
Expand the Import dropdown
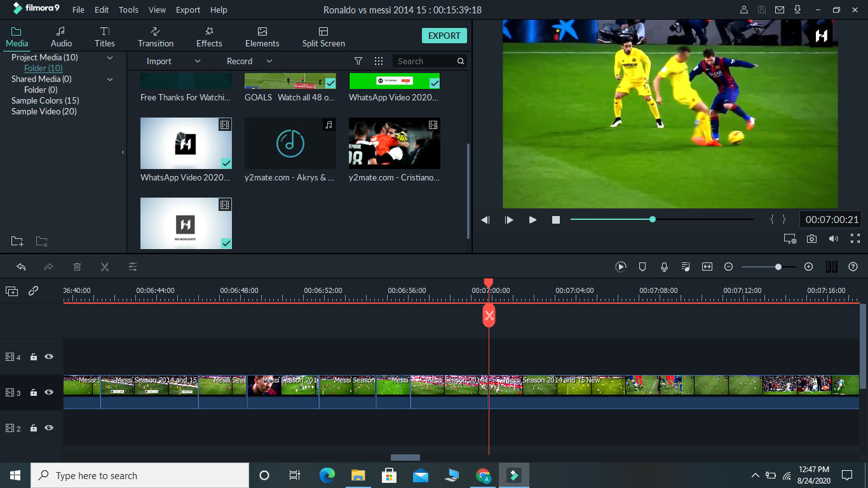click(197, 61)
